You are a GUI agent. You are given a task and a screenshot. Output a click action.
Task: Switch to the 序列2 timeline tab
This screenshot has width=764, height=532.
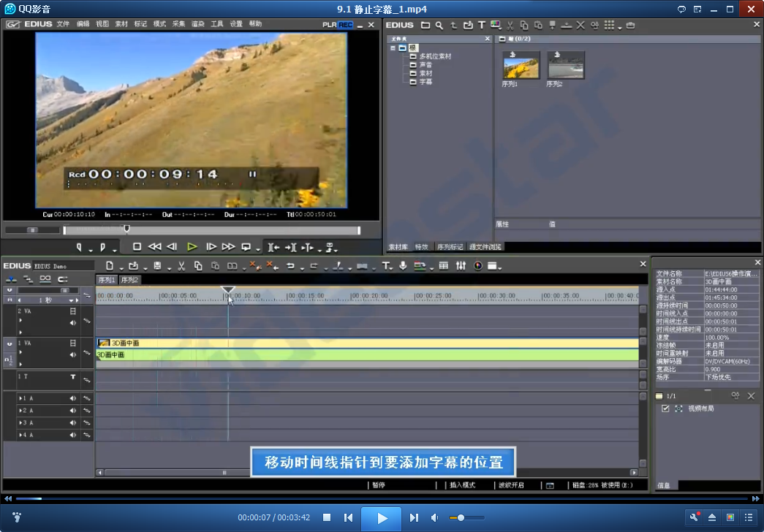tap(129, 280)
